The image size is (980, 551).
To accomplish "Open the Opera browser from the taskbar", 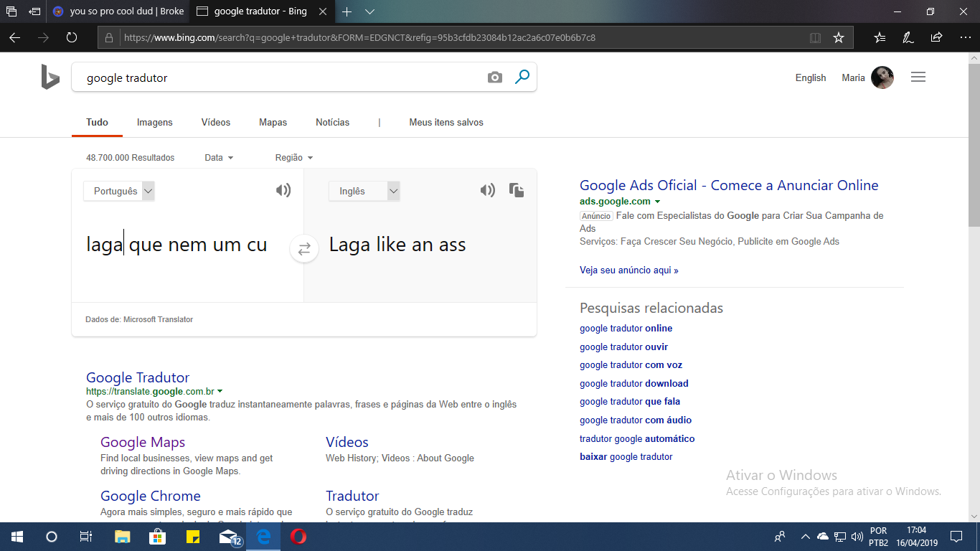I will [x=298, y=536].
